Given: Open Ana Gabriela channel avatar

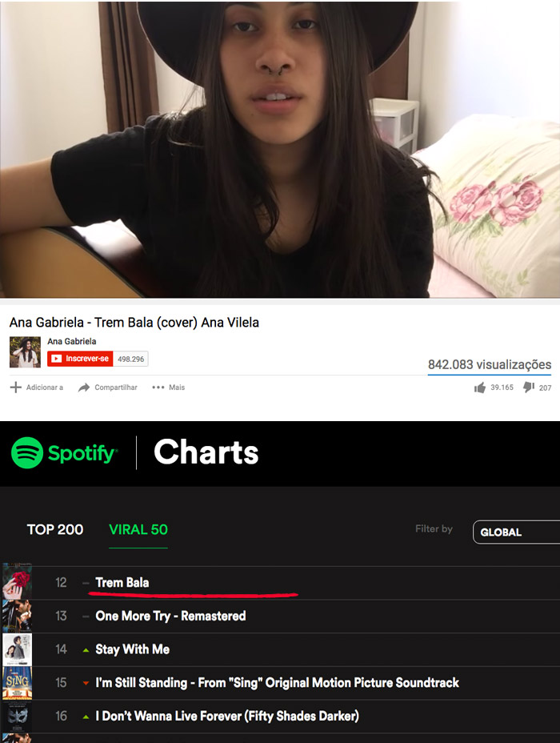Looking at the screenshot, I should click(25, 352).
